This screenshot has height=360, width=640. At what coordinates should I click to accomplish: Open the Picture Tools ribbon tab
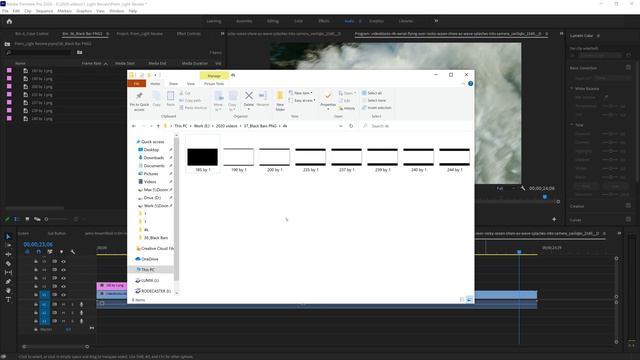click(214, 84)
